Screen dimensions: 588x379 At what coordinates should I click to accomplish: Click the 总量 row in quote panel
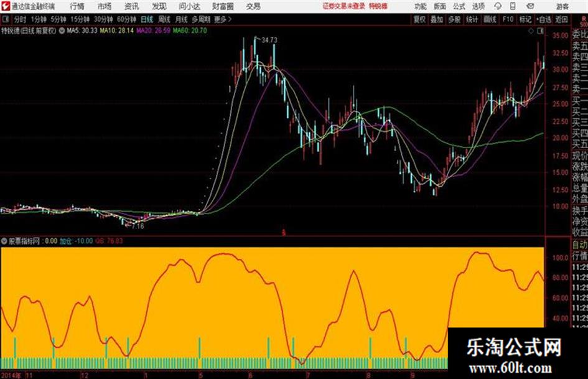(580, 189)
